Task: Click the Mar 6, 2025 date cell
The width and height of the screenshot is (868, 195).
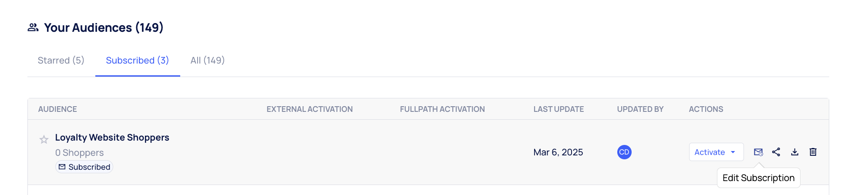Action: 558,152
